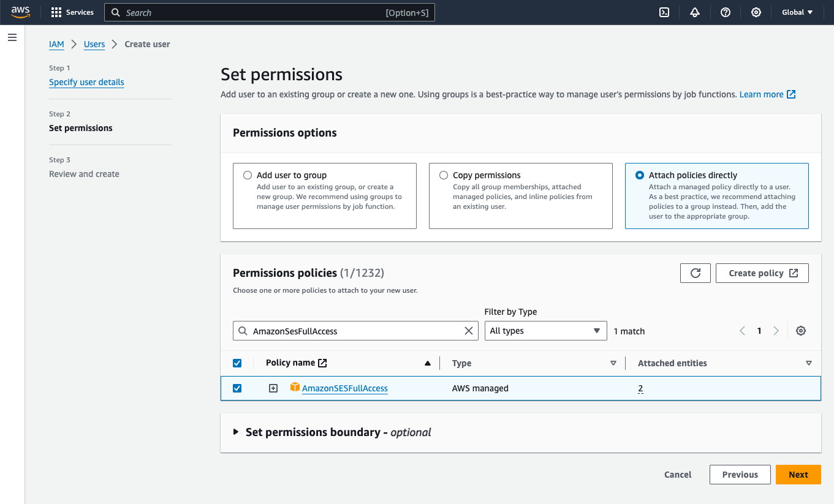Open the Filter by Type dropdown
Image resolution: width=834 pixels, height=504 pixels.
545,331
